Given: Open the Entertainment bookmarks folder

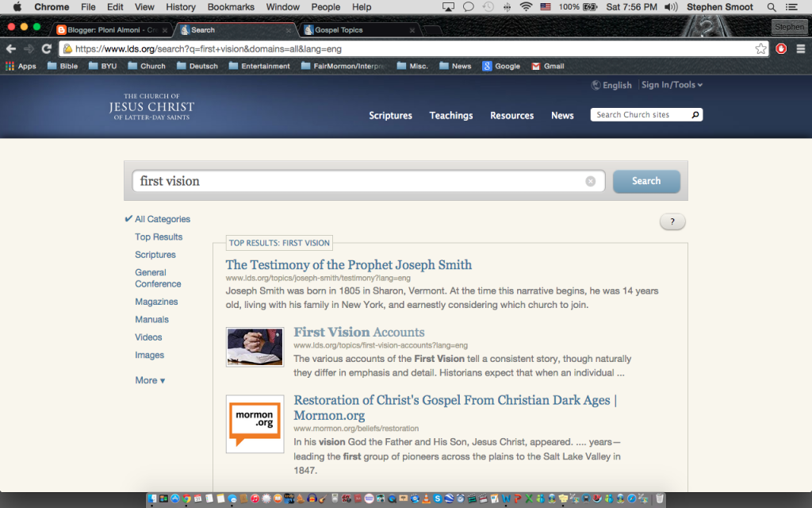Looking at the screenshot, I should click(259, 66).
